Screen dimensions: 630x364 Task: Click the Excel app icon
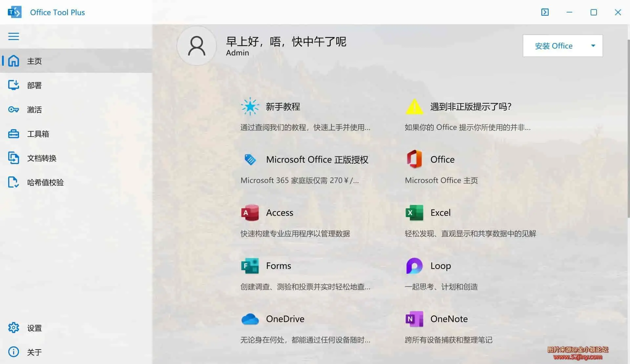414,213
